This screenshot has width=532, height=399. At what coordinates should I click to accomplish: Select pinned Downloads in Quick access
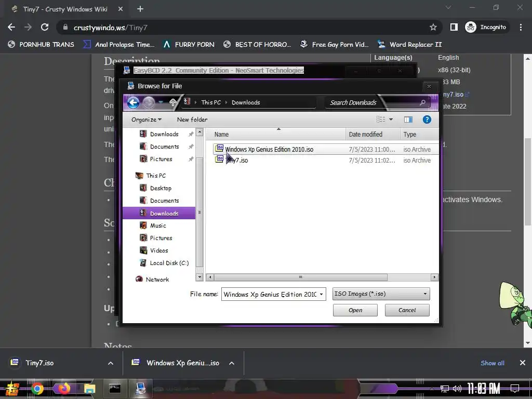point(164,134)
